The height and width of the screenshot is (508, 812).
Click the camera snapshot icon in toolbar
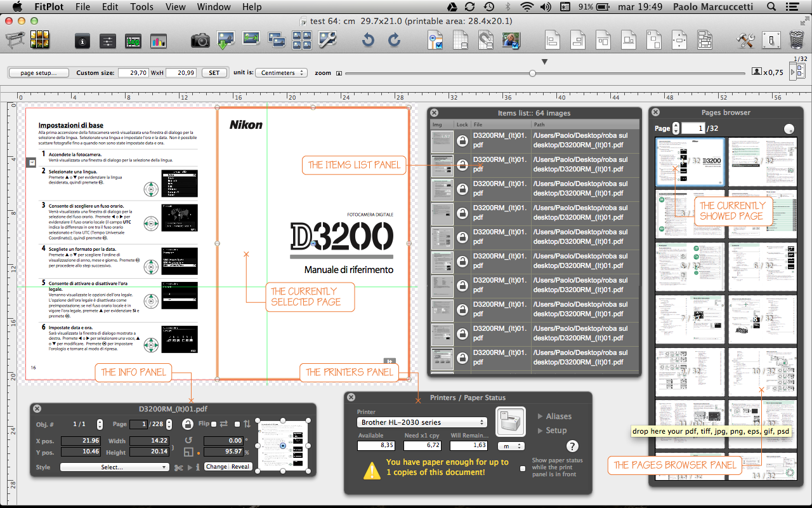200,41
